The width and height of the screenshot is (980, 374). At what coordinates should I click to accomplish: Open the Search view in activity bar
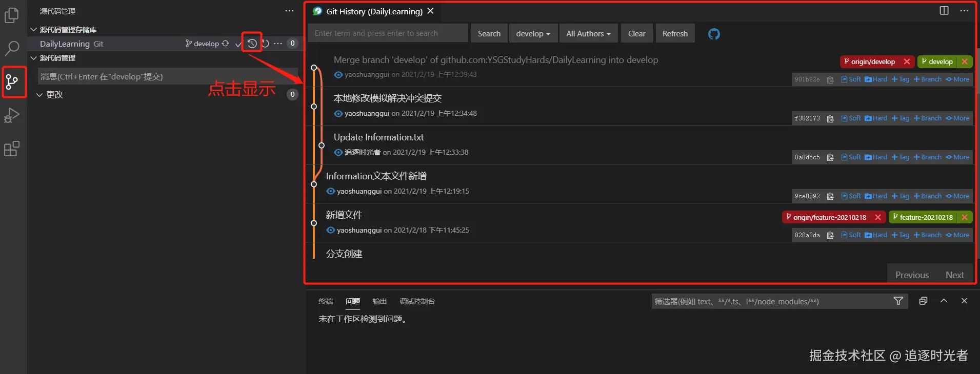pos(12,49)
